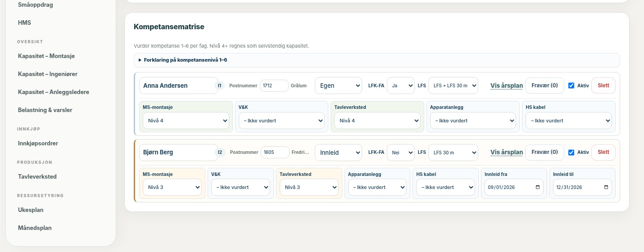The image size is (644, 252).
Task: Open Anna Andersen's V&K level dropdown
Action: coord(281,121)
